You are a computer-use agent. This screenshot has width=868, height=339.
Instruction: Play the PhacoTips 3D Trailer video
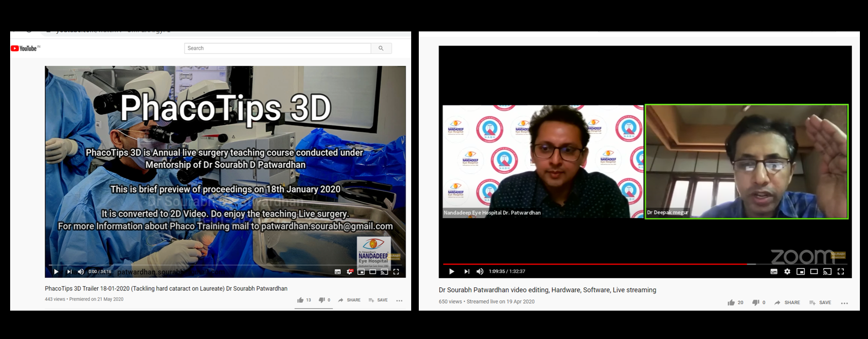[x=56, y=272]
